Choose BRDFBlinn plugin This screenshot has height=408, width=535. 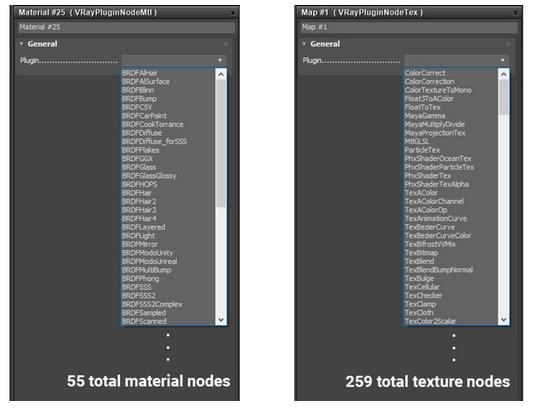[x=138, y=90]
